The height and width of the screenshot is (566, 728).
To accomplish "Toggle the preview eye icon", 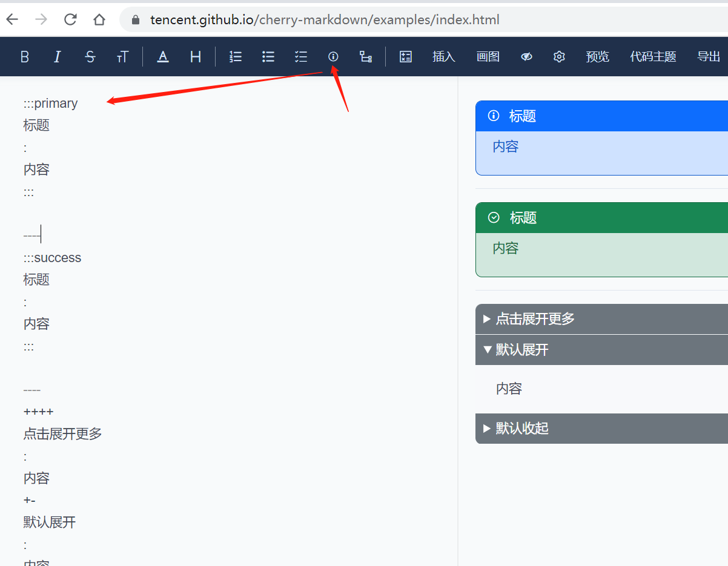I will tap(526, 56).
